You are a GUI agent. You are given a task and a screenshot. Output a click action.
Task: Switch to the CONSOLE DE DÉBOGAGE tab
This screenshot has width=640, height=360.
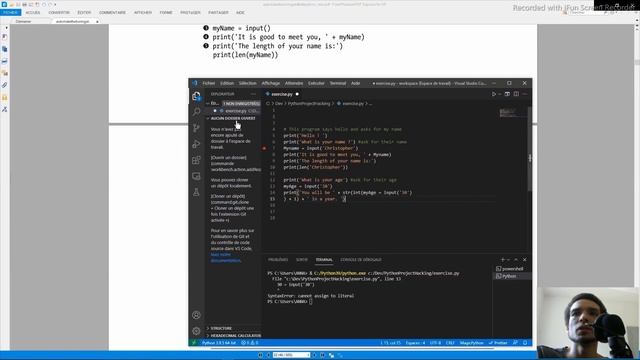[x=361, y=260]
